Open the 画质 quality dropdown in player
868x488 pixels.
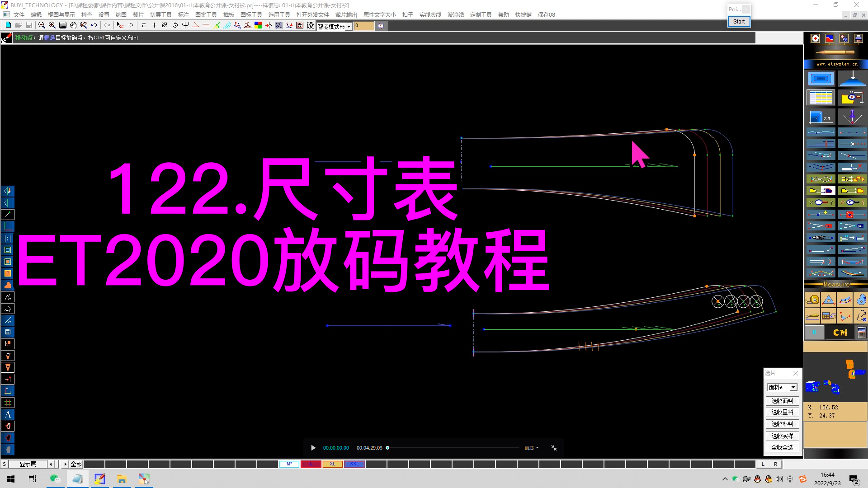[532, 448]
